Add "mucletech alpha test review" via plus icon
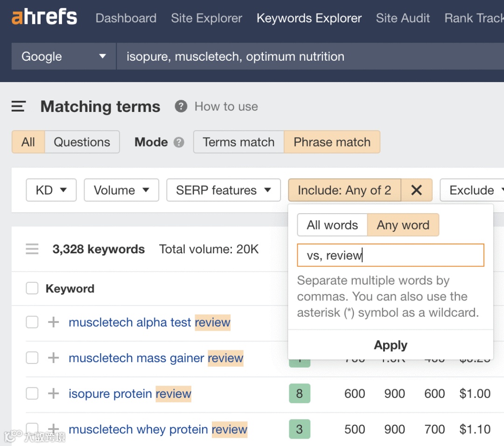 (x=53, y=322)
